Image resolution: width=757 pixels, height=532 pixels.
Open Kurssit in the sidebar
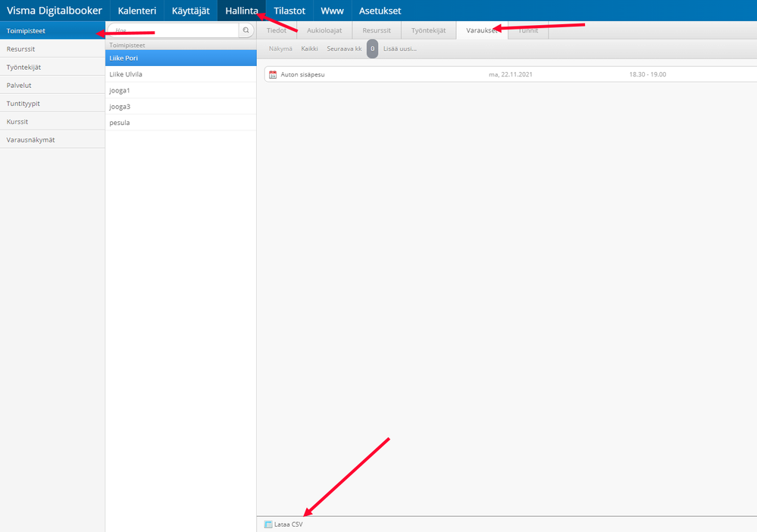pyautogui.click(x=52, y=122)
